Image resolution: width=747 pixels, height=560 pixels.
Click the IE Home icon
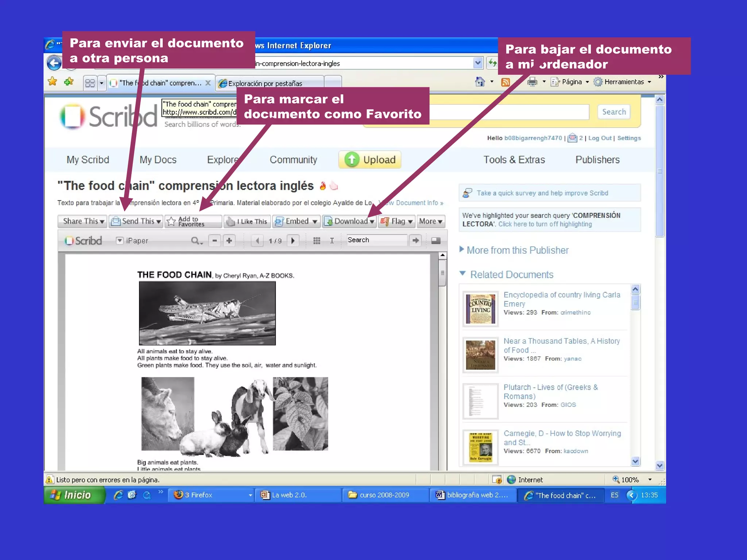pos(480,82)
